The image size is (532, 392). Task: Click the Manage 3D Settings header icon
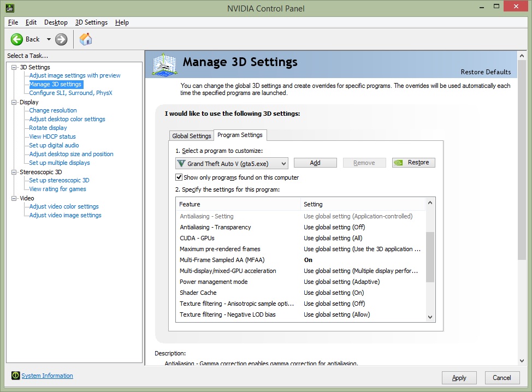pos(164,64)
